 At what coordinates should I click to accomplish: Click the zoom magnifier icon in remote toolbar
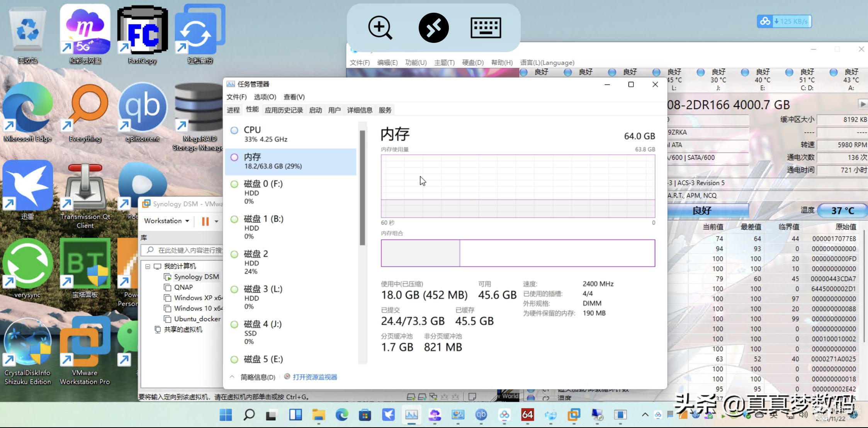coord(380,28)
